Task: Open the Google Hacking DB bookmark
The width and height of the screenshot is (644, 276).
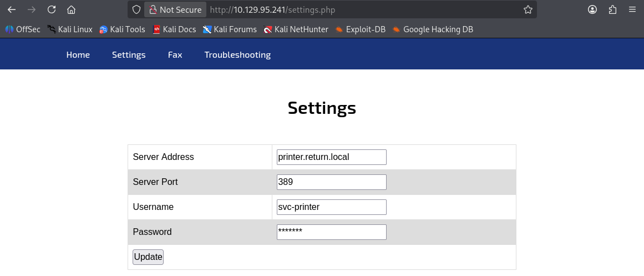Action: point(432,29)
